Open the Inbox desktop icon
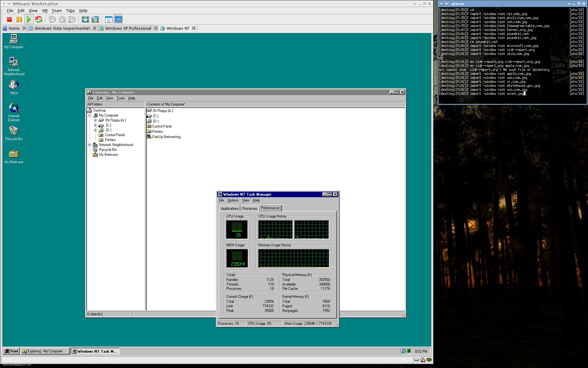Image resolution: width=588 pixels, height=368 pixels. (x=14, y=87)
